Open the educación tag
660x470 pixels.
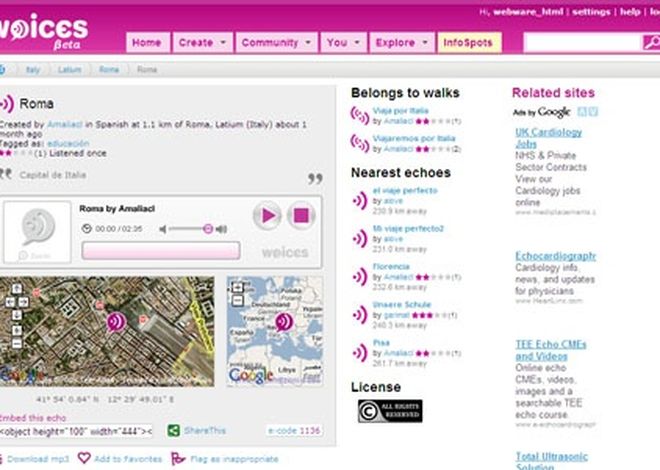[68, 143]
